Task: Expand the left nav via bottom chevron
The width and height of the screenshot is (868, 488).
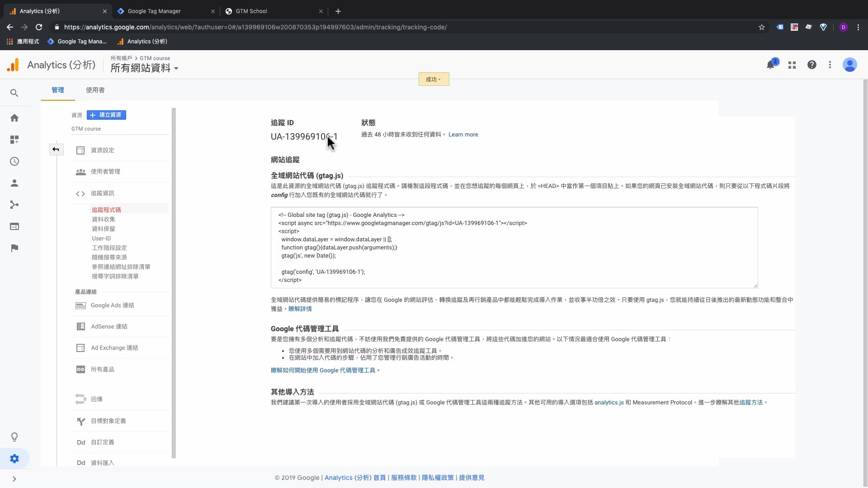Action: coord(14,479)
